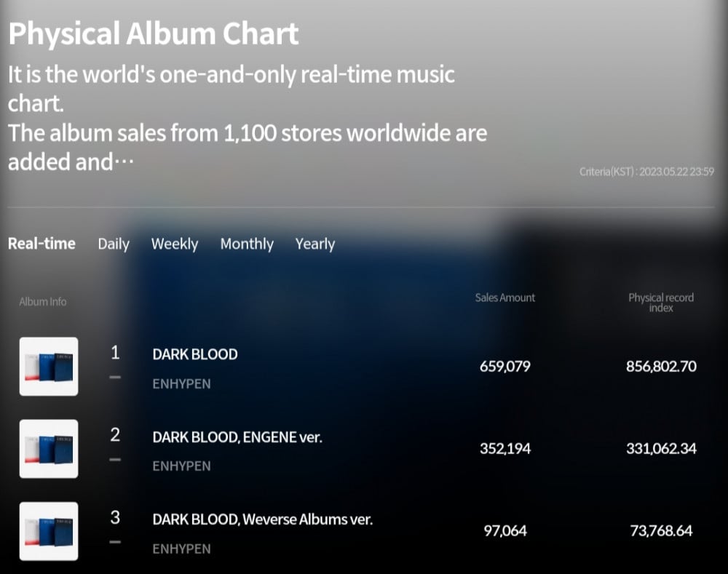Open the DARK BLOOD, Weverse Albums ver. title
Screen dimensions: 728x574
262,519
